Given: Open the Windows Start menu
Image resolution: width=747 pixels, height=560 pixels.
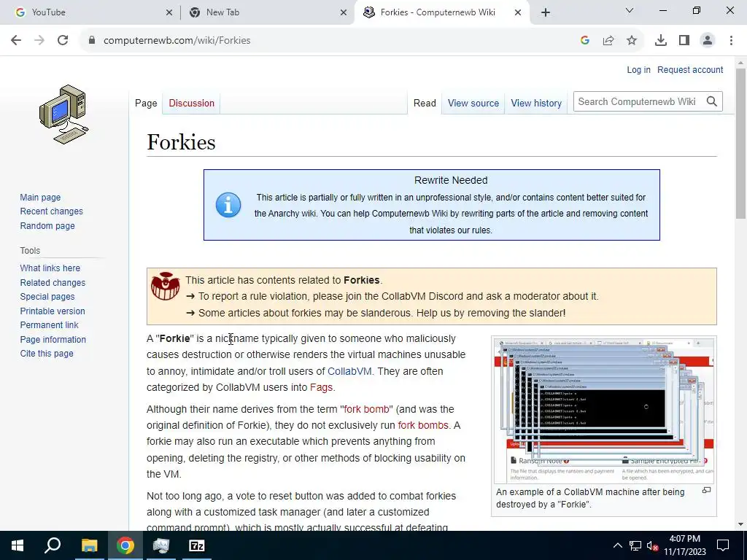Looking at the screenshot, I should [18, 545].
